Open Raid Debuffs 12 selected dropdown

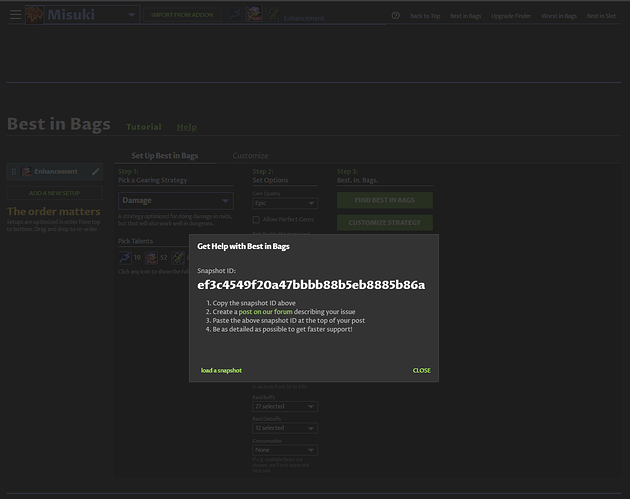(x=285, y=428)
